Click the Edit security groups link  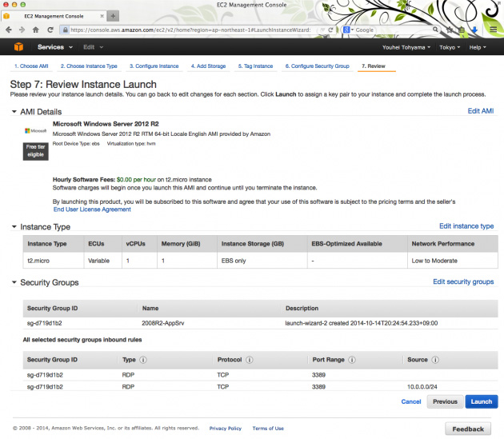click(463, 281)
